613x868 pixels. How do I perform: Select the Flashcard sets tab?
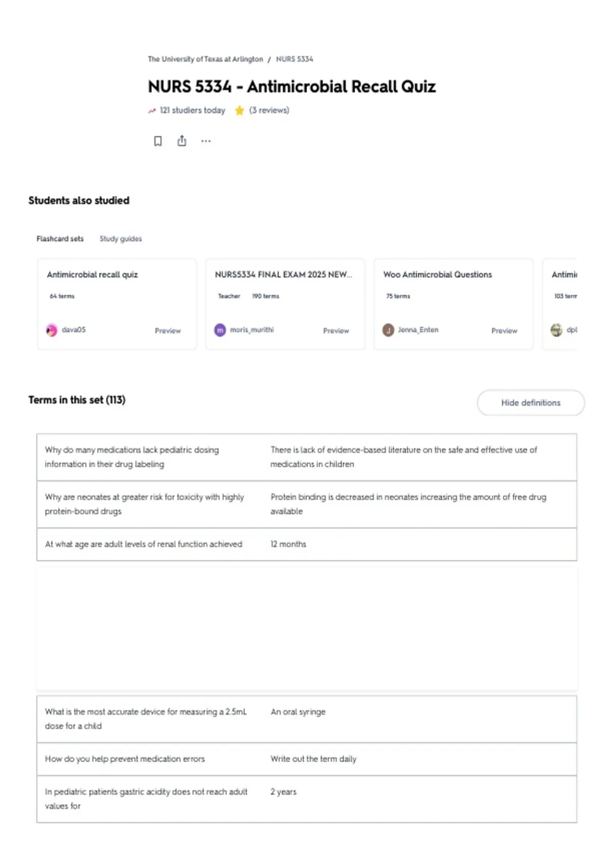pyautogui.click(x=60, y=238)
